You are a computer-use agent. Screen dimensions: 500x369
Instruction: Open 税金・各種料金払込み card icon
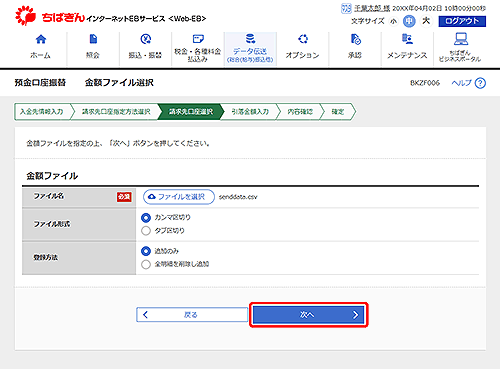(x=198, y=39)
